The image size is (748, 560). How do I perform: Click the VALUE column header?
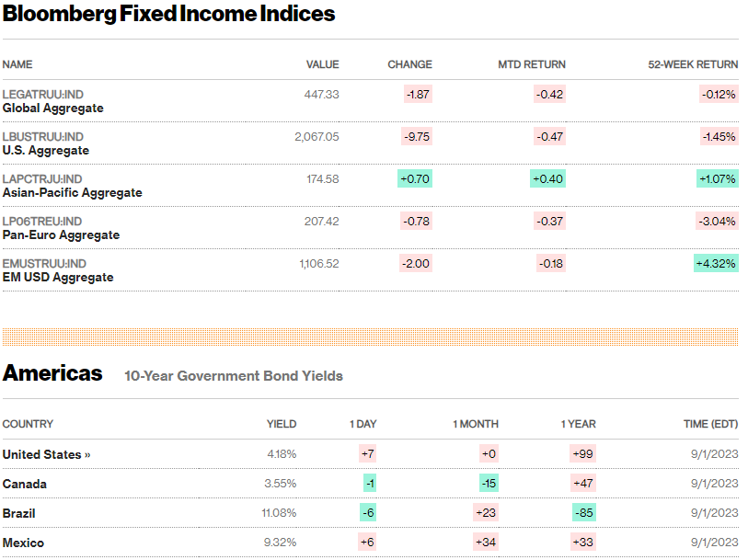click(x=323, y=64)
